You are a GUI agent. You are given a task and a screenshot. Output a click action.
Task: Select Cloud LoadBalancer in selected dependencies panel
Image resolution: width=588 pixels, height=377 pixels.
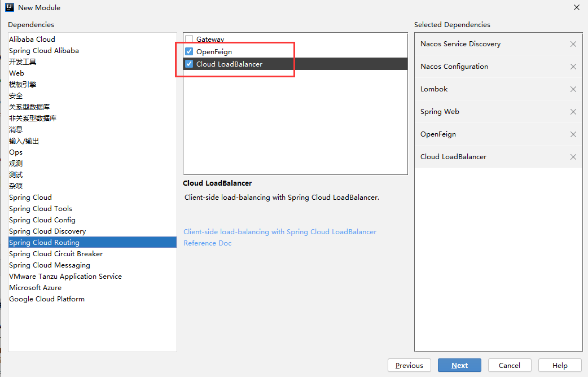(x=498, y=157)
